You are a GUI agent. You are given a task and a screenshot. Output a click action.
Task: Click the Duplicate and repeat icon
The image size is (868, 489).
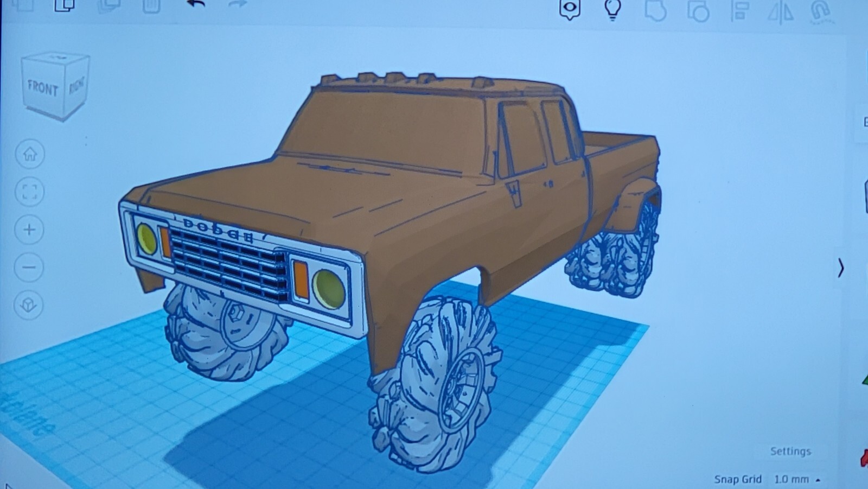point(109,5)
